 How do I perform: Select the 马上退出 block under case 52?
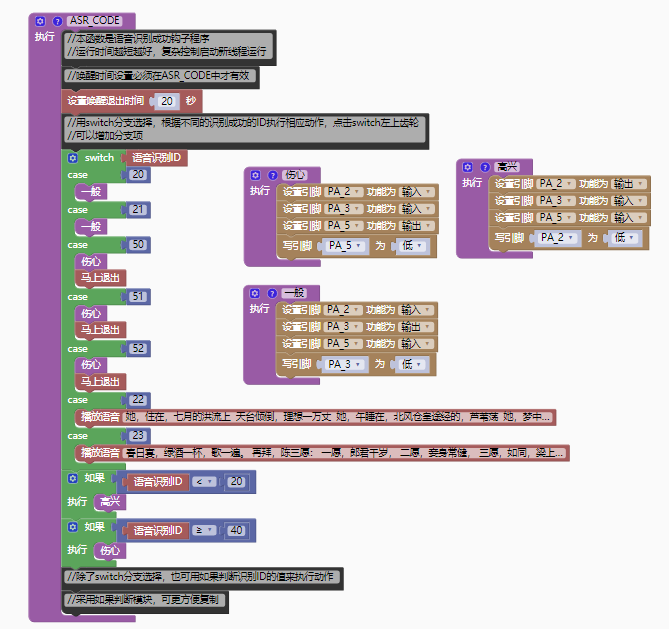click(100, 382)
